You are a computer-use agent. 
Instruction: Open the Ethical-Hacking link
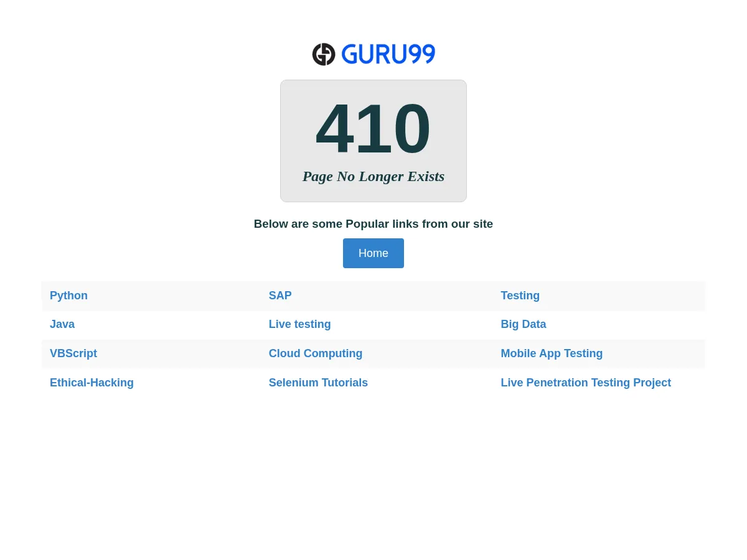coord(92,383)
